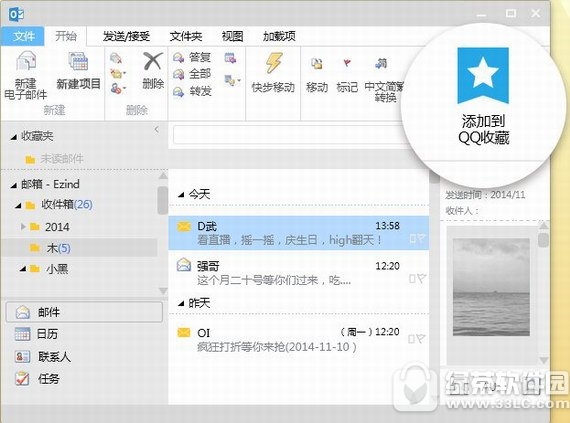Click the Chinese conversion (中文简繁转换) icon
This screenshot has height=423, width=570.
click(382, 64)
